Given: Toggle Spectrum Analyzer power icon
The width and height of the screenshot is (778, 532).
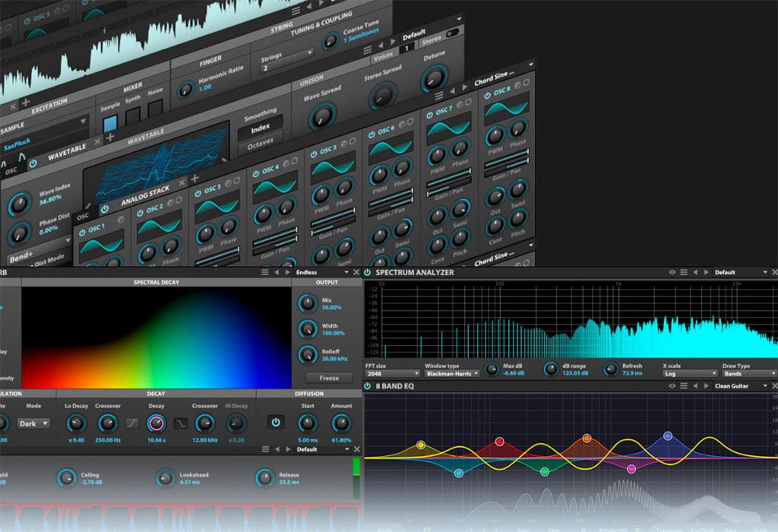Looking at the screenshot, I should click(368, 272).
